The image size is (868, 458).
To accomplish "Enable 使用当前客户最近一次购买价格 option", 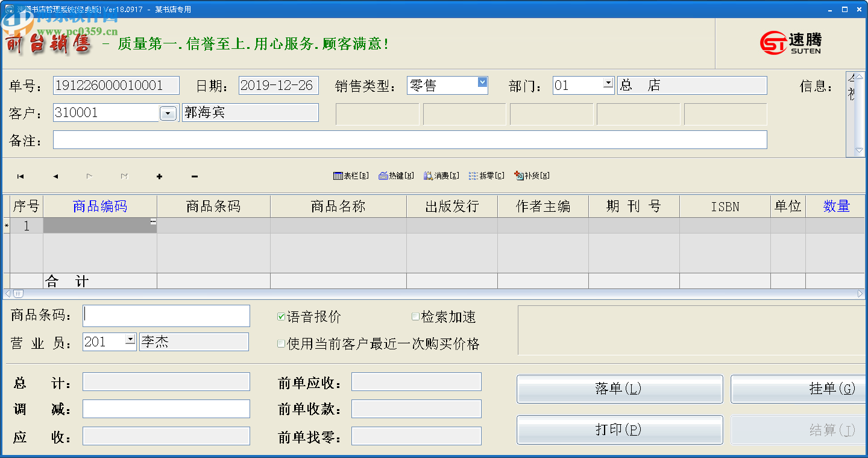I will [281, 344].
